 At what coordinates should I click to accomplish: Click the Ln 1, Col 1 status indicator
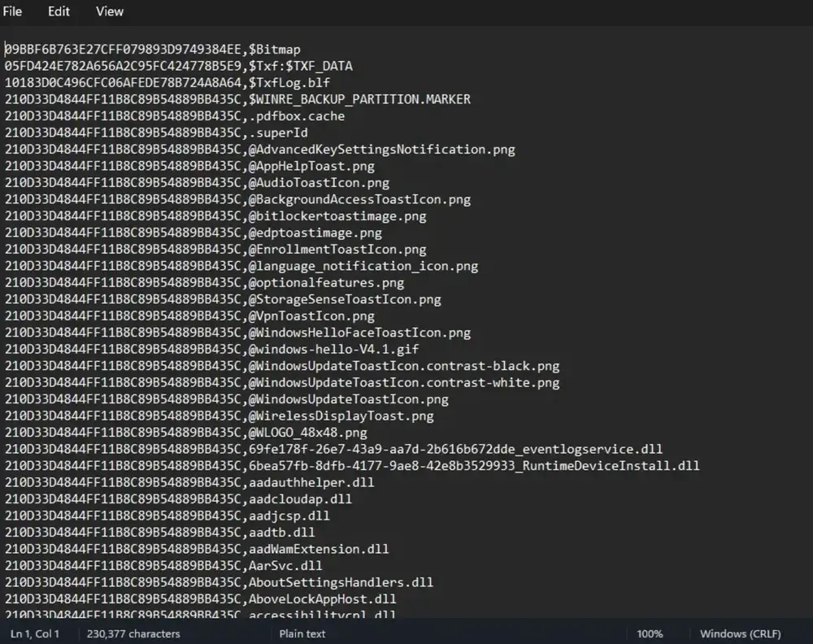(x=35, y=633)
